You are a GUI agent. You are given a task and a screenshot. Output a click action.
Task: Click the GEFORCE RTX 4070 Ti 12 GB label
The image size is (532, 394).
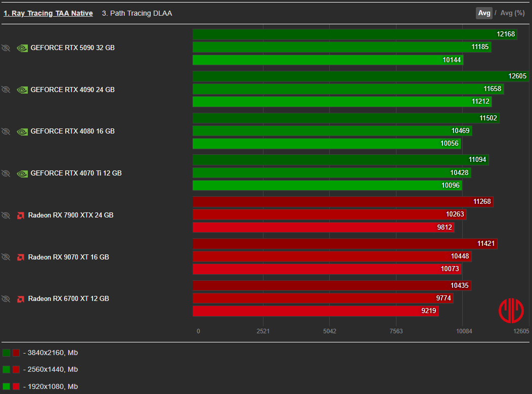click(x=76, y=173)
